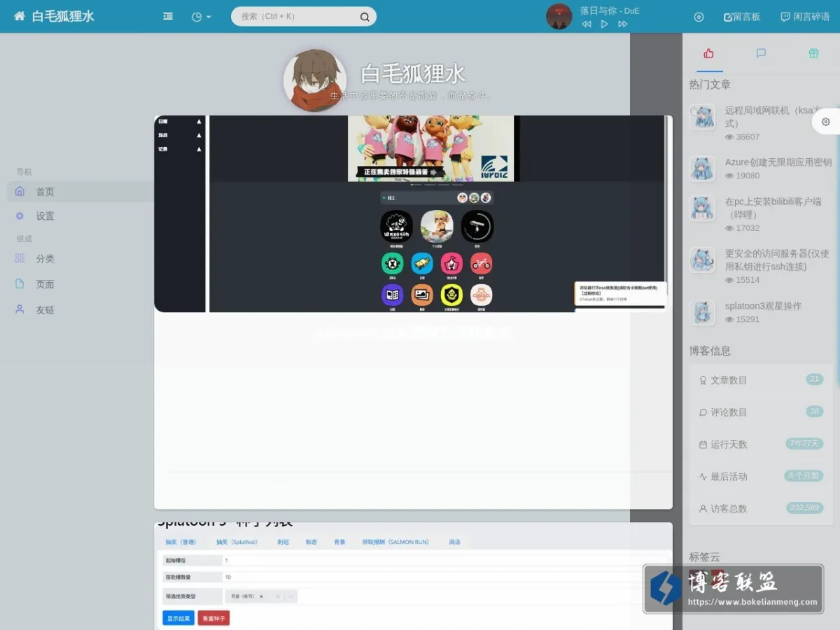Viewport: 840px width, 630px height.
Task: Click the magnifier search icon
Action: pos(365,17)
